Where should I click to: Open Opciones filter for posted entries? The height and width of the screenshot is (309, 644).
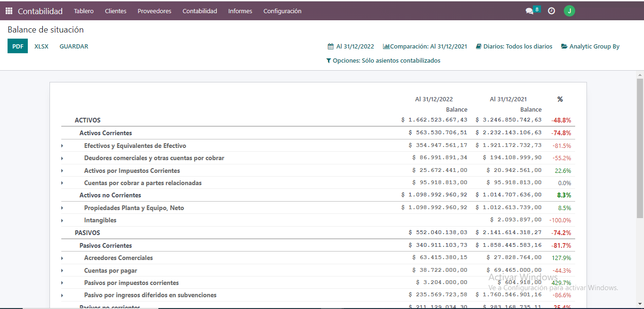point(383,61)
